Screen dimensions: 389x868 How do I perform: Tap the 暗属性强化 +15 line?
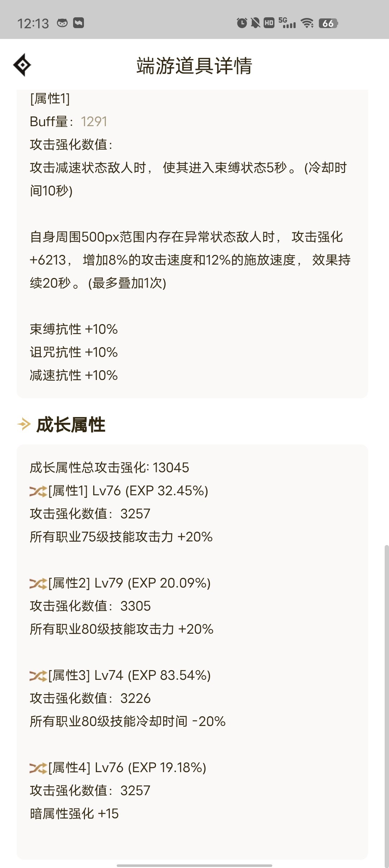click(74, 814)
